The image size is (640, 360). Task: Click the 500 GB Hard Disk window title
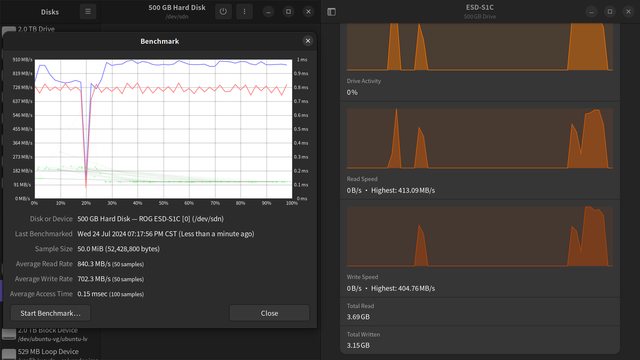pos(177,7)
